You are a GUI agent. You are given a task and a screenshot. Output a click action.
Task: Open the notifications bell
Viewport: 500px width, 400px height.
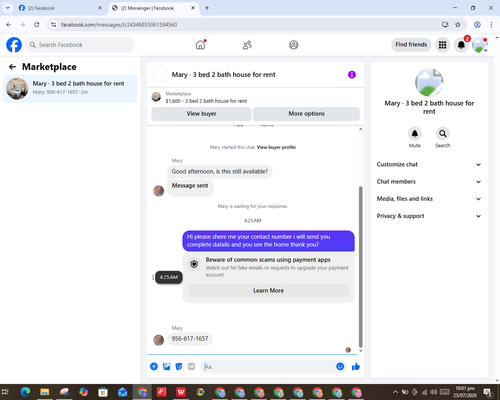pyautogui.click(x=461, y=45)
